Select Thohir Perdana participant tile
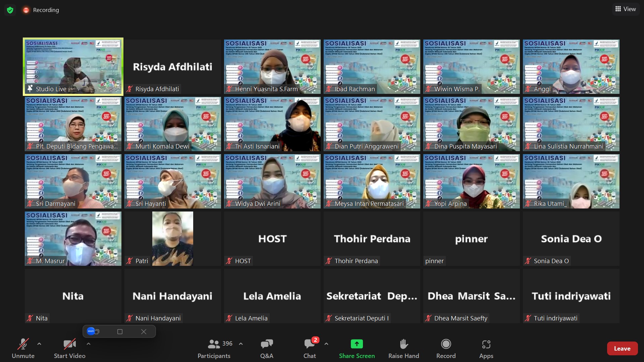644x362 pixels. pos(372,239)
